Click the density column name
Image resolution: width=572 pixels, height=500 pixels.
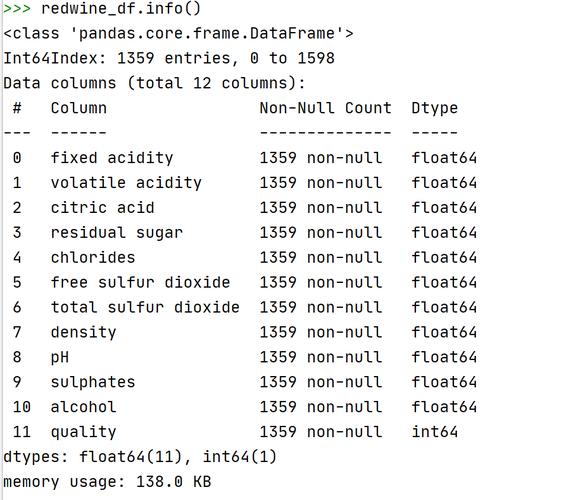84,333
